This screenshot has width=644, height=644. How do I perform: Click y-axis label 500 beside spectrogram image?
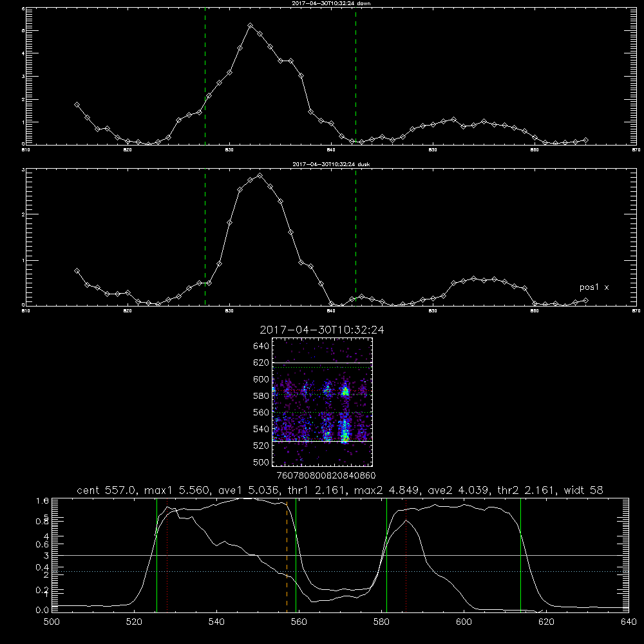pos(261,462)
